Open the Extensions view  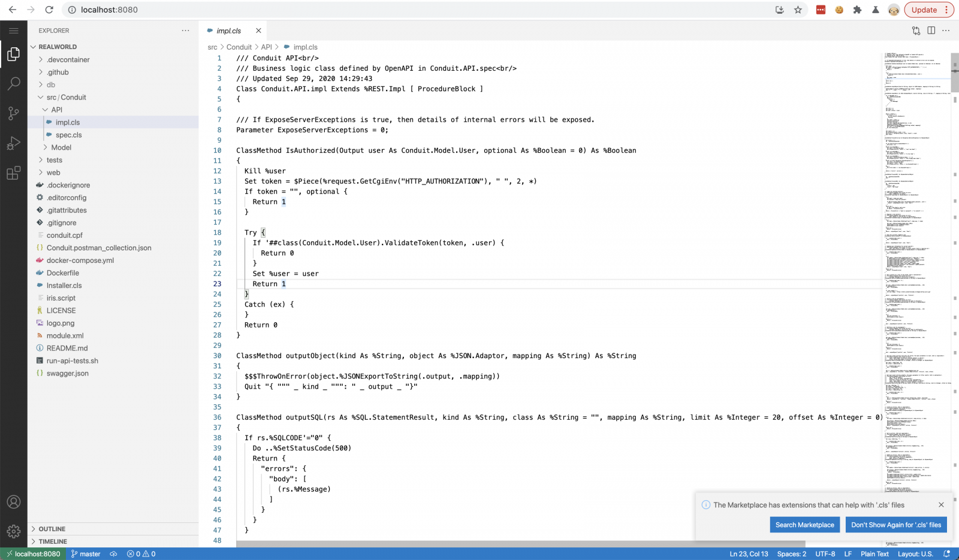point(13,174)
